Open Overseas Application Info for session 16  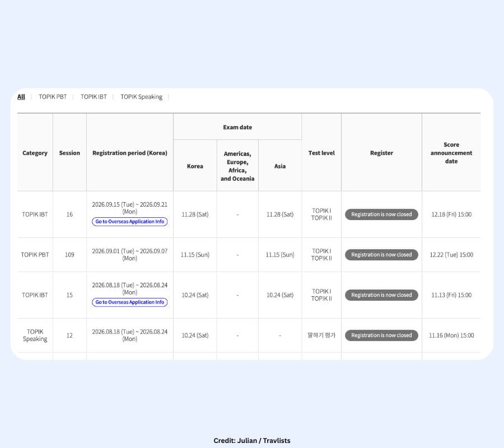(x=130, y=221)
